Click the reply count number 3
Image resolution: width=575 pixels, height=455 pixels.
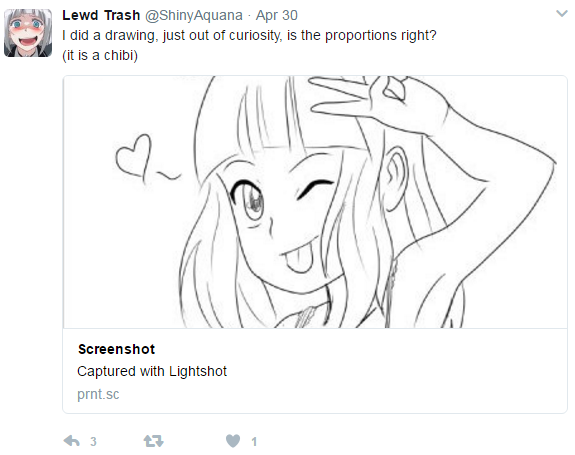pos(94,441)
